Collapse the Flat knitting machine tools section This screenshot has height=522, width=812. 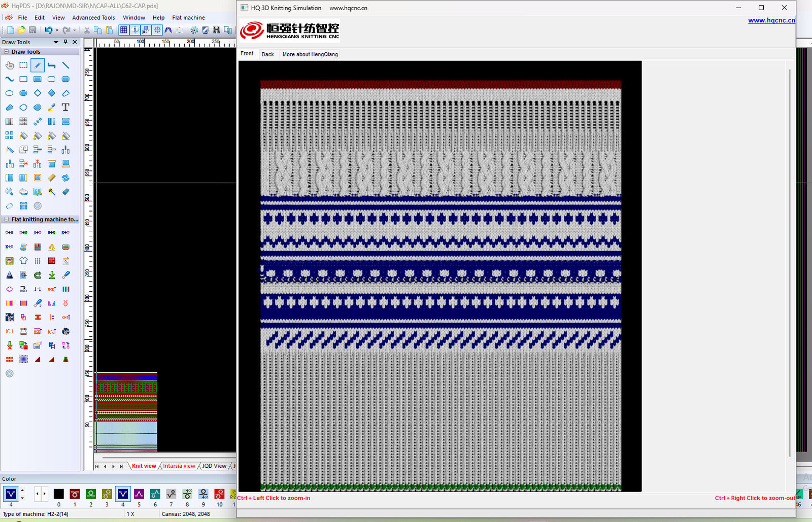pyautogui.click(x=6, y=220)
